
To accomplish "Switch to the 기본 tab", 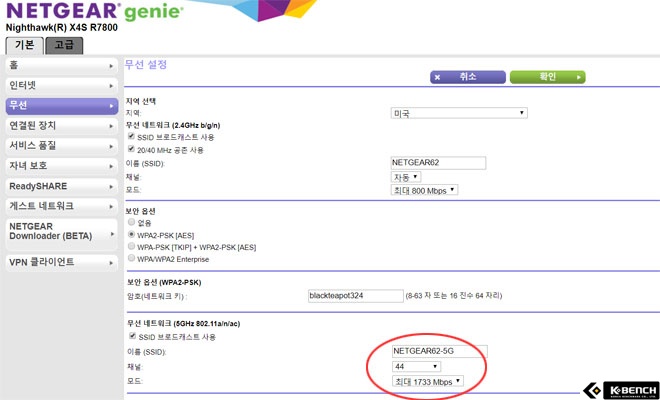I will tap(24, 45).
